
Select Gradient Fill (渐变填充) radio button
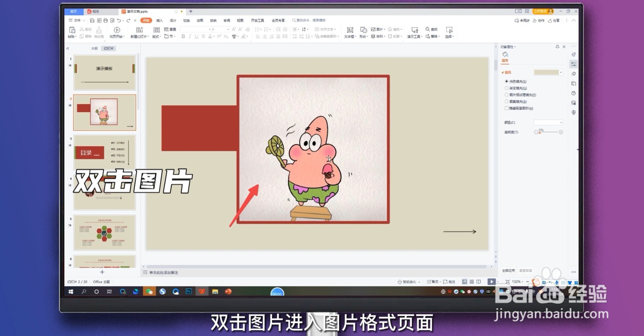507,88
